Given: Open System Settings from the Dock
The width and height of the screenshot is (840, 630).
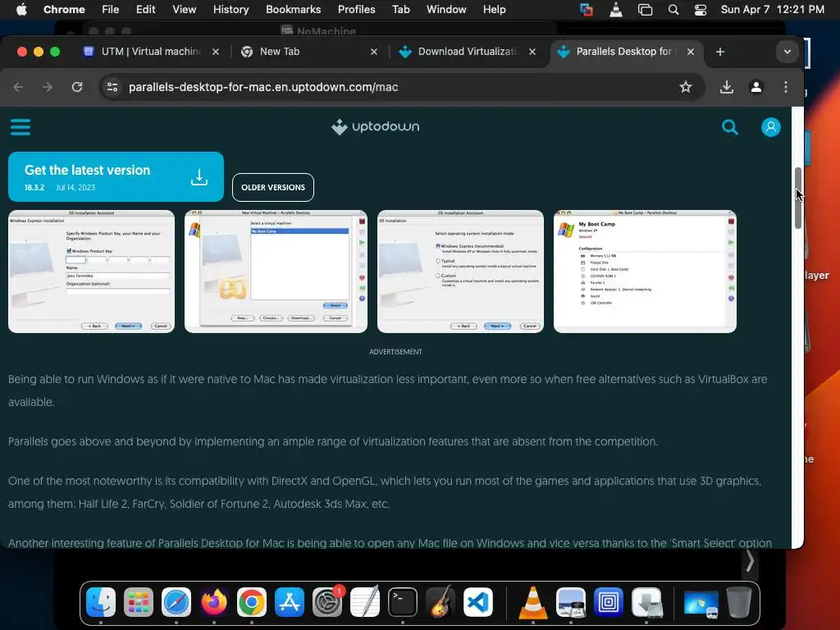Looking at the screenshot, I should 326,602.
